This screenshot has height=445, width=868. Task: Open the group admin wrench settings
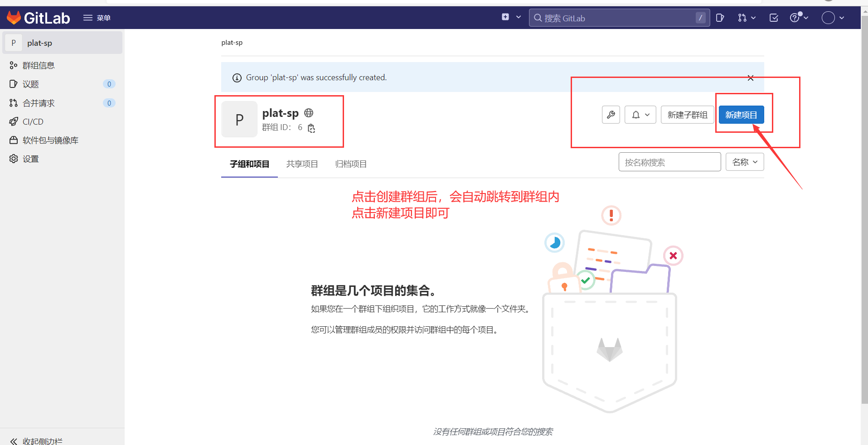coord(611,115)
